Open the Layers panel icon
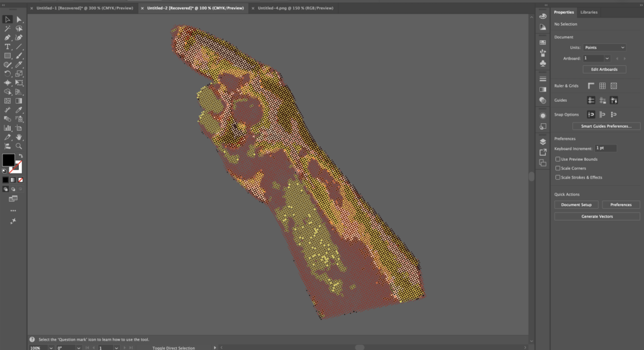 click(543, 141)
